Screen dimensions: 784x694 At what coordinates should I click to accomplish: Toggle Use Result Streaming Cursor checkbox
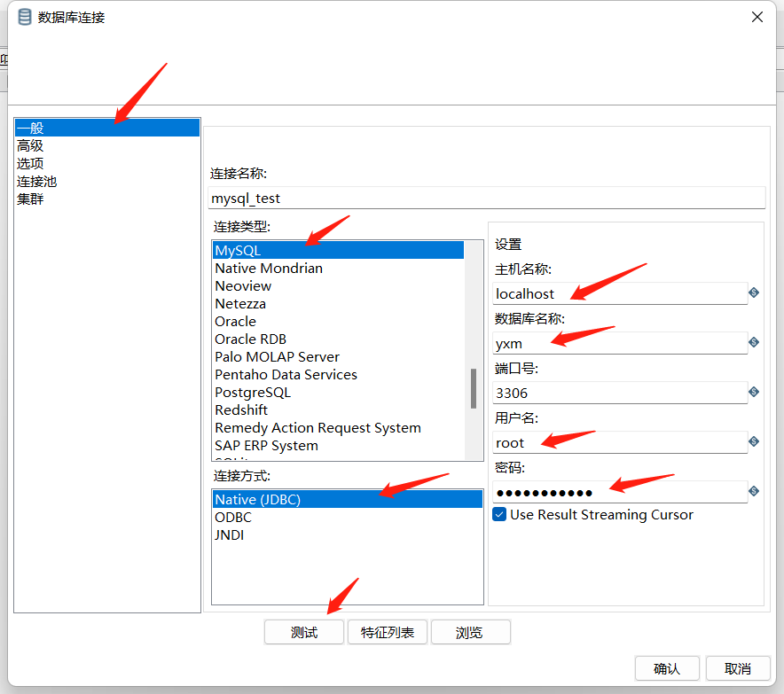(x=499, y=514)
